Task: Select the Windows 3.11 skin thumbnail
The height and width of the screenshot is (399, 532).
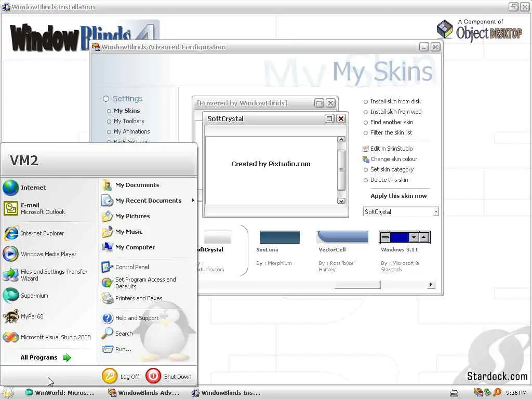Action: [404, 237]
